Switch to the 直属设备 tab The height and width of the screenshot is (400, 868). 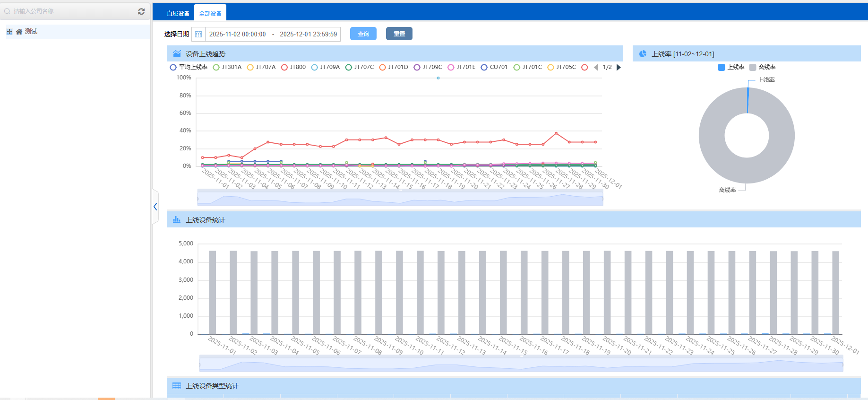[x=178, y=13]
